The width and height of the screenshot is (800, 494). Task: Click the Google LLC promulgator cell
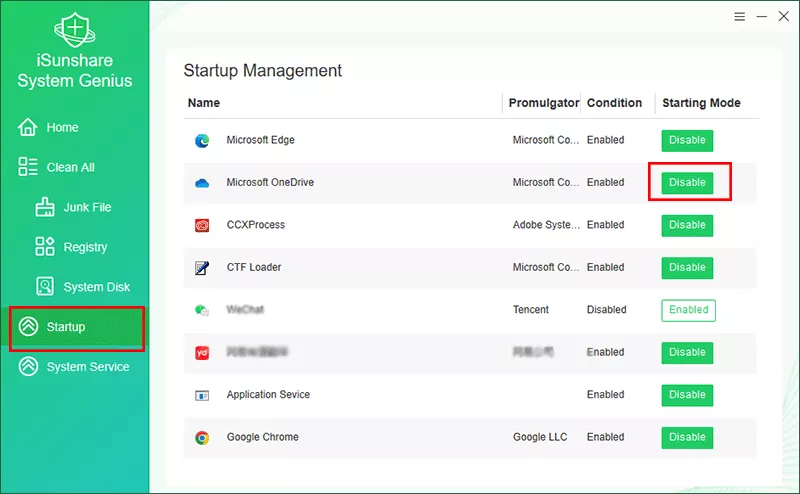[x=540, y=437]
